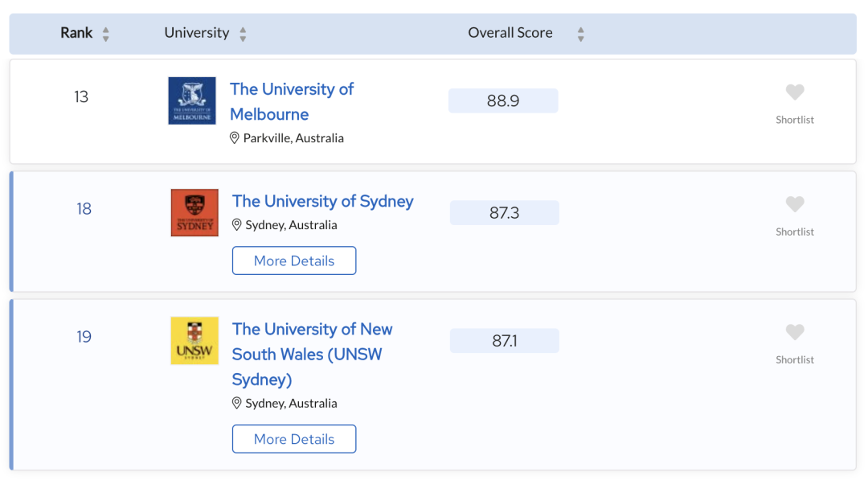Image resolution: width=868 pixels, height=480 pixels.
Task: Click Shortlist label in University of Sydney row
Action: pos(795,232)
